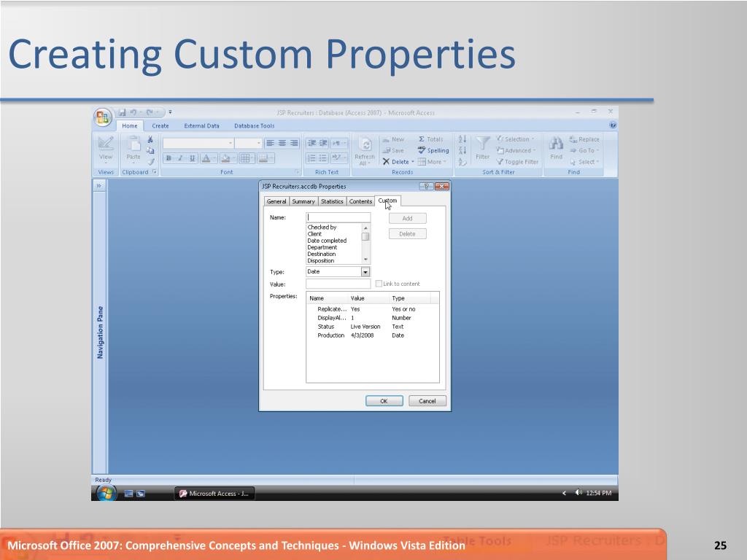The image size is (747, 560).
Task: Click the Decrease List Level icon
Action: (x=311, y=143)
